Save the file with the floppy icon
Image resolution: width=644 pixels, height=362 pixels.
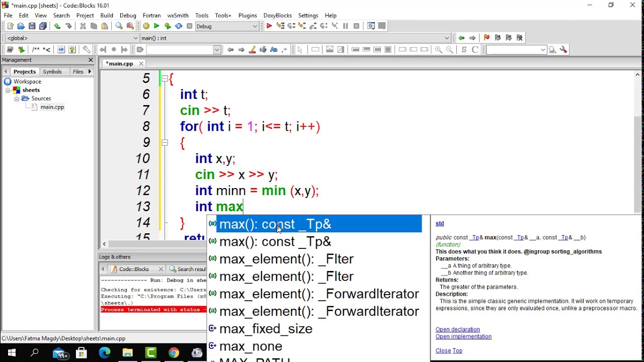(x=32, y=26)
